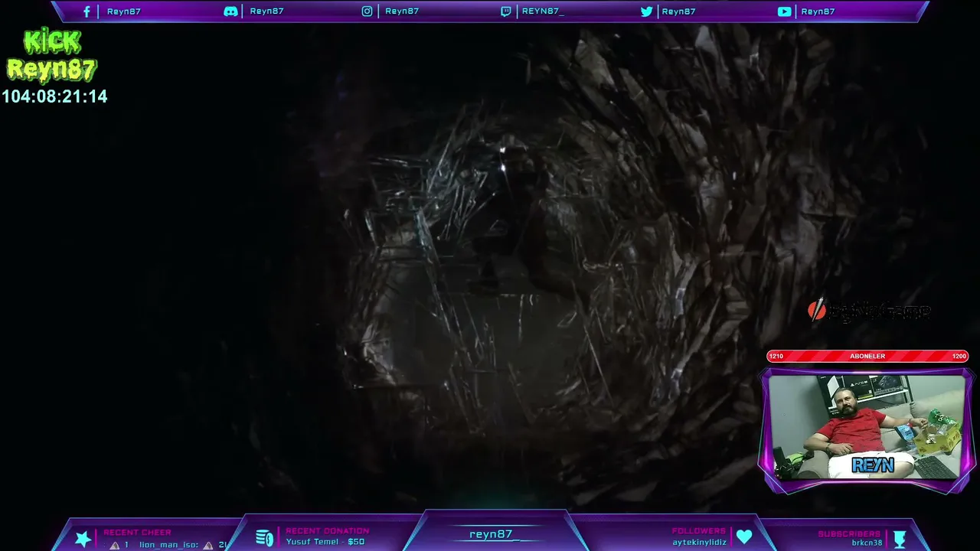Click the Twitch icon in the top bar
980x551 pixels.
coord(505,11)
